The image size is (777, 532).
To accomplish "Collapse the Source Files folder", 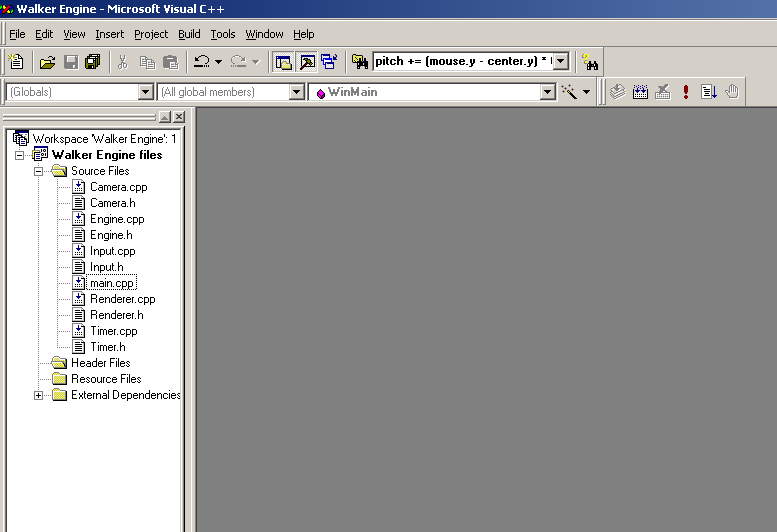I will pyautogui.click(x=38, y=171).
